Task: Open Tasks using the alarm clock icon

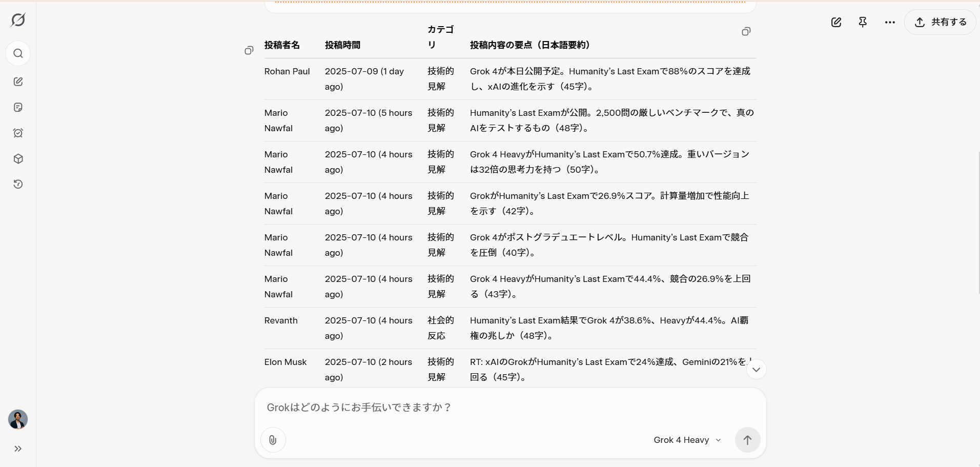Action: (18, 133)
